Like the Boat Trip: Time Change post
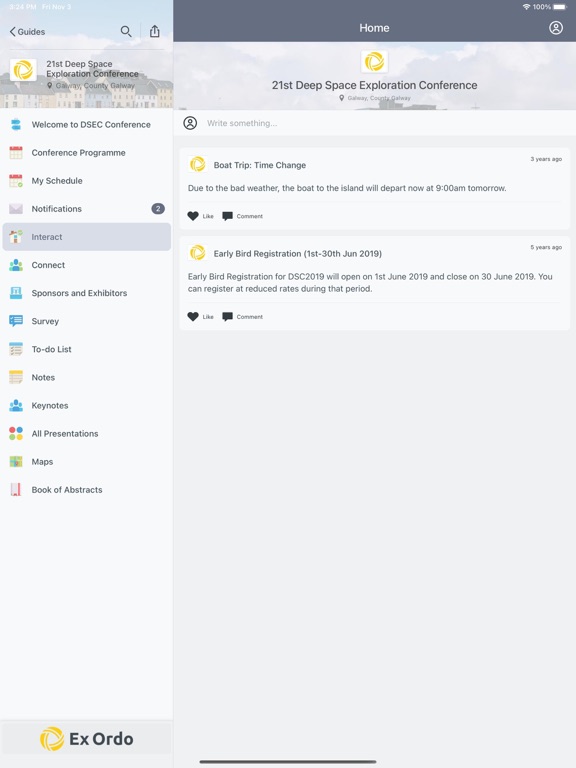 (200, 216)
